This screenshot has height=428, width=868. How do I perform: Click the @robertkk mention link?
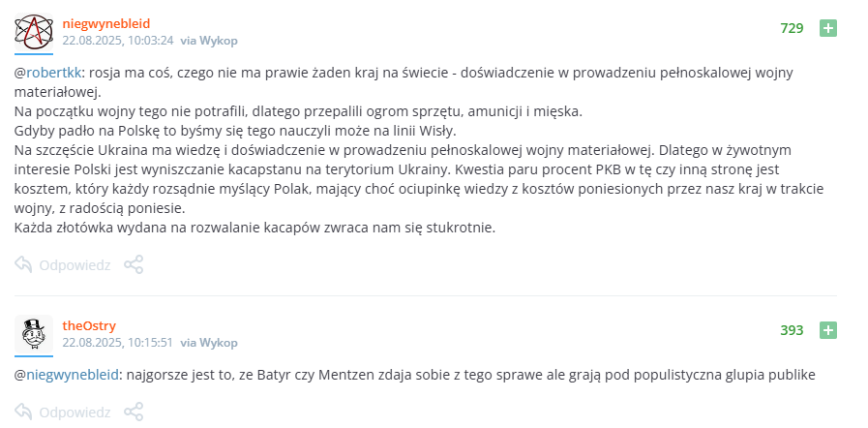48,72
